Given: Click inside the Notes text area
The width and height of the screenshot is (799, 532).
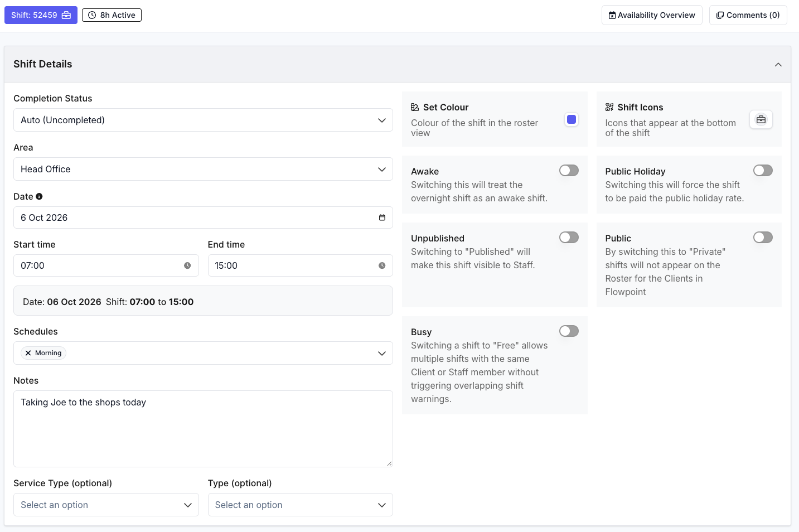Looking at the screenshot, I should pyautogui.click(x=203, y=429).
